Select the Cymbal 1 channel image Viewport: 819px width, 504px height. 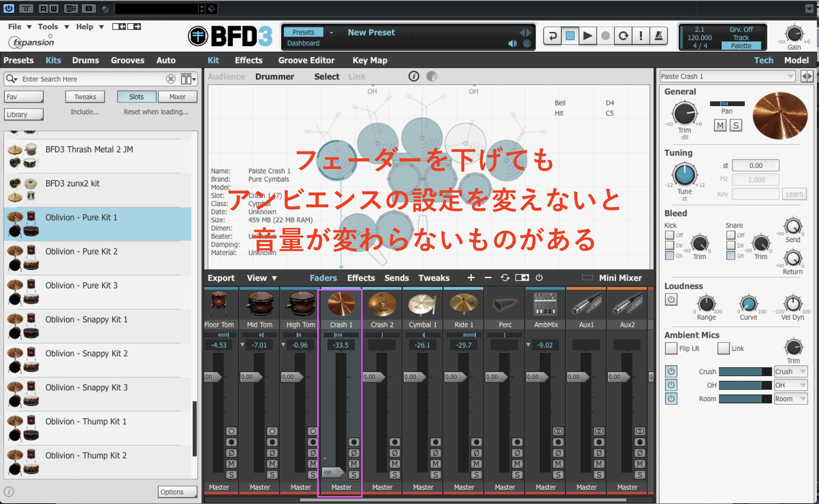click(423, 303)
